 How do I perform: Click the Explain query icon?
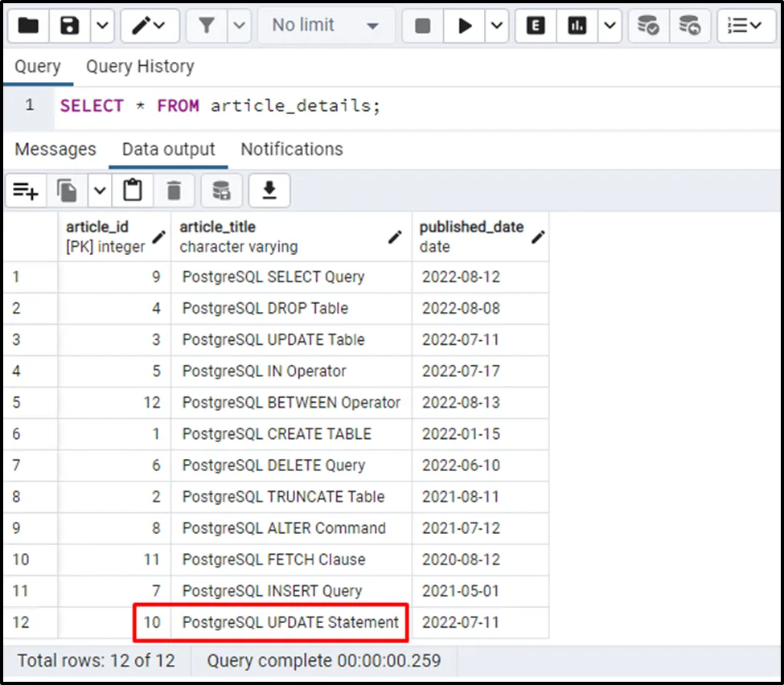point(536,26)
